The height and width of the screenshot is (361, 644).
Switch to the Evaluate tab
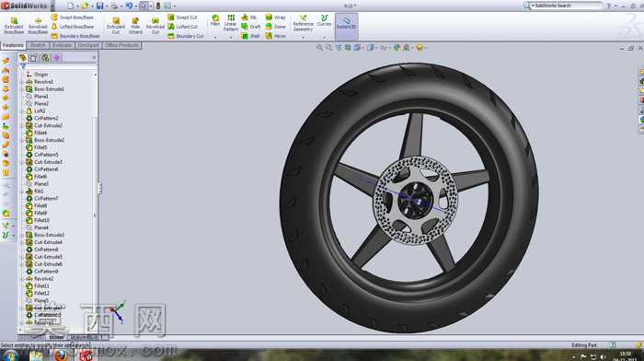click(62, 45)
